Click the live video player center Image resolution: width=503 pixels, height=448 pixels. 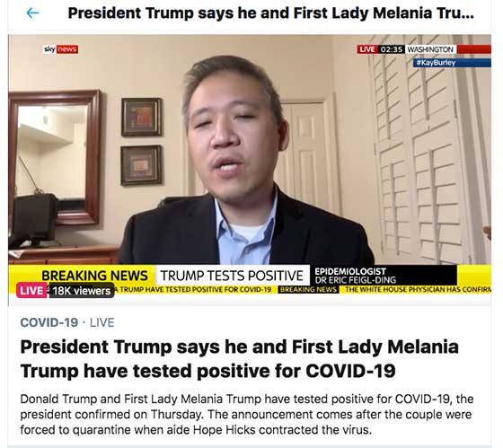pos(250,166)
